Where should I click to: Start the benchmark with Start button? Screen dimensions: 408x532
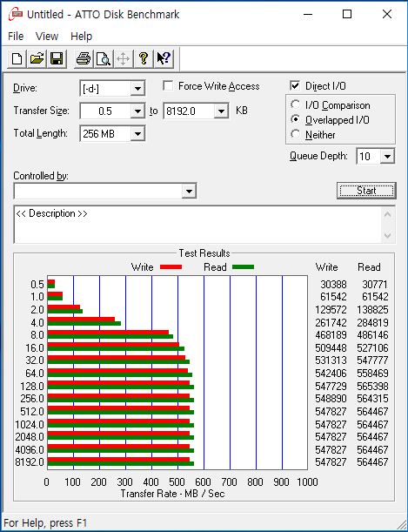(x=366, y=191)
